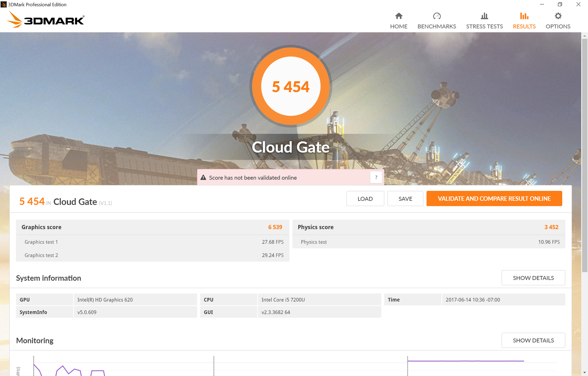Click the Graphics score header row
Viewport: 588px width, 376px height.
tap(152, 227)
